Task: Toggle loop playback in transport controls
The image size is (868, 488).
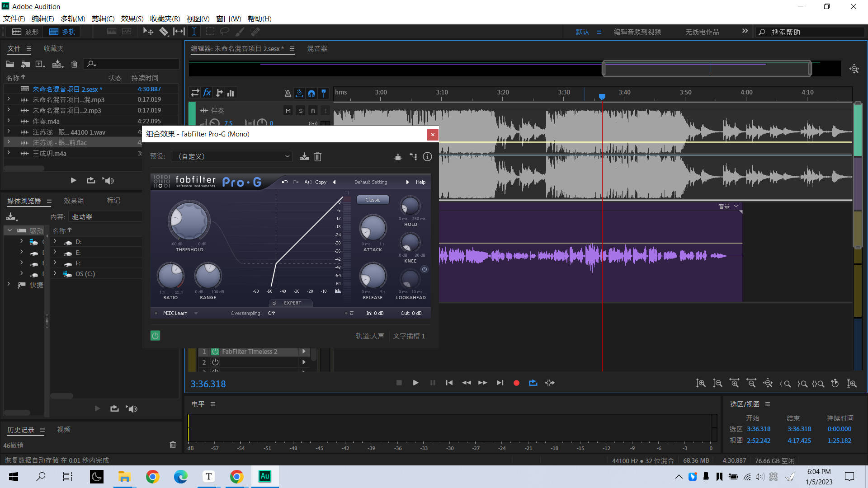Action: click(x=533, y=383)
